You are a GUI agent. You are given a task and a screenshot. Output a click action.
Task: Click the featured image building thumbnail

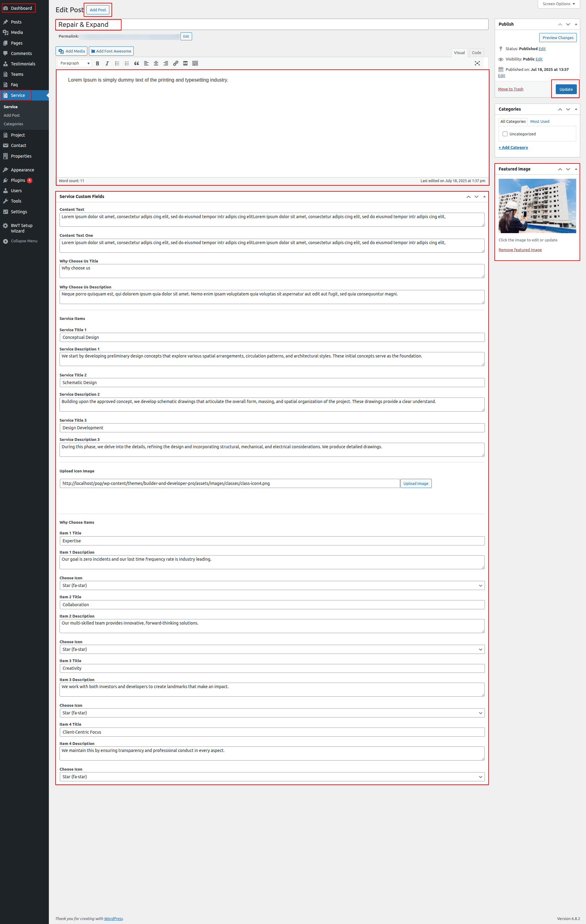point(537,206)
